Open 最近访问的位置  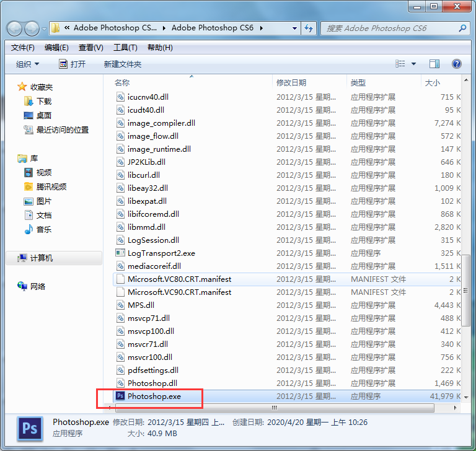[x=56, y=130]
